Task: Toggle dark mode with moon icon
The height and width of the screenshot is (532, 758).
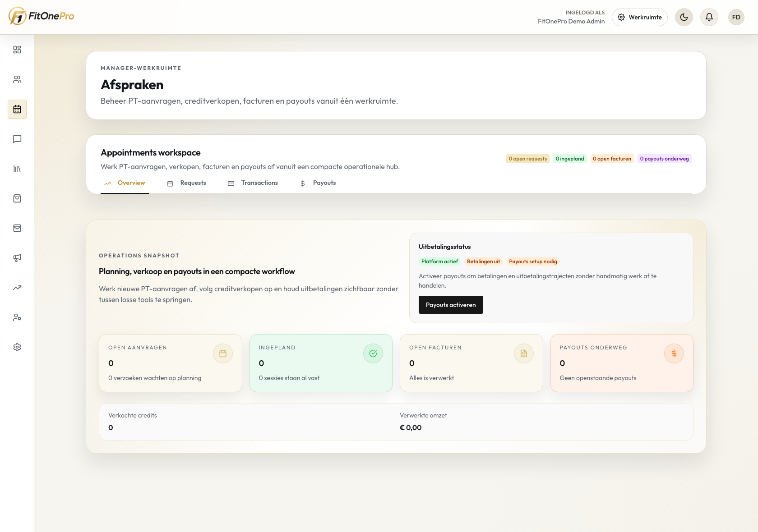Action: [684, 17]
